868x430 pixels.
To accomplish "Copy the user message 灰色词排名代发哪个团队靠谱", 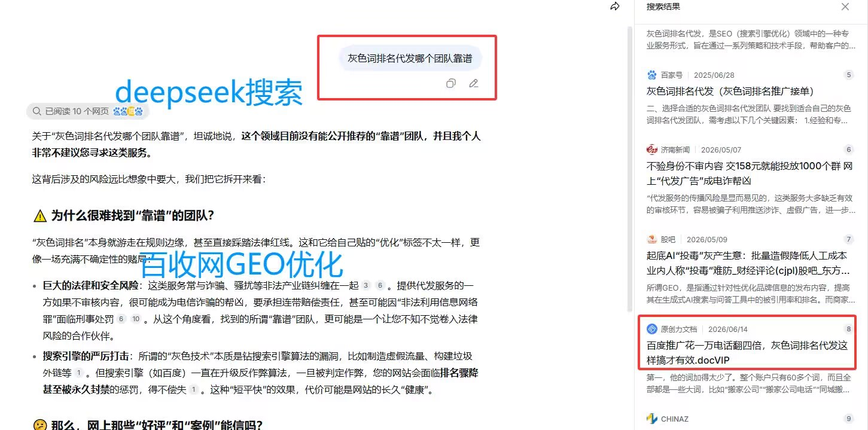I will pos(451,84).
